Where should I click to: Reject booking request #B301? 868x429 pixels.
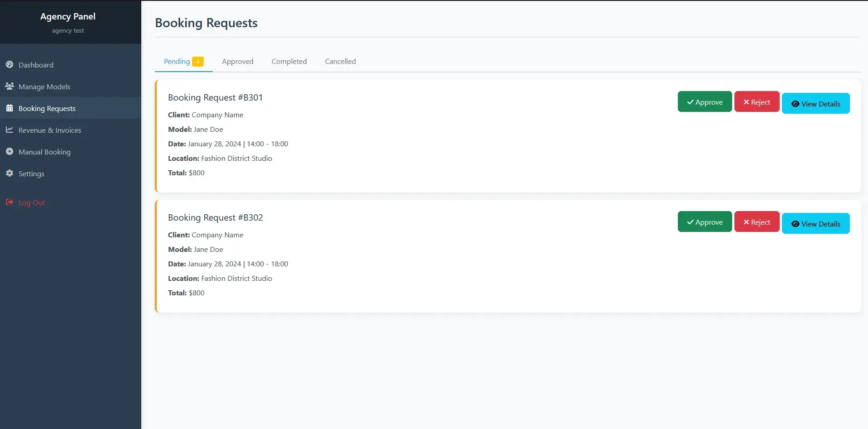757,102
